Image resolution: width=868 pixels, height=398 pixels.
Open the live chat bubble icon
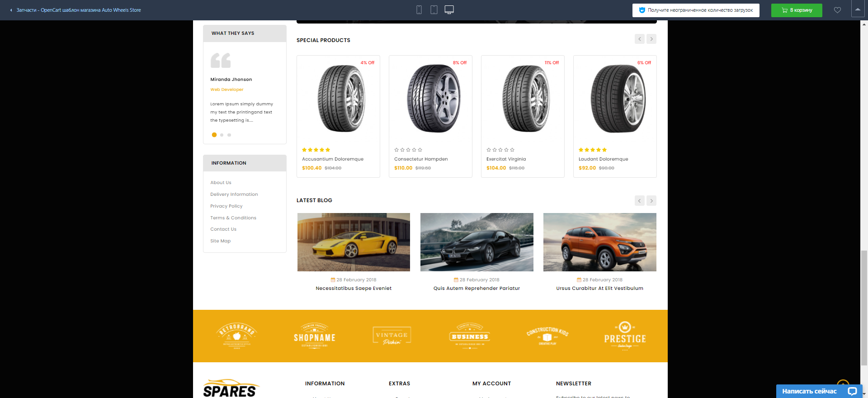click(x=852, y=391)
